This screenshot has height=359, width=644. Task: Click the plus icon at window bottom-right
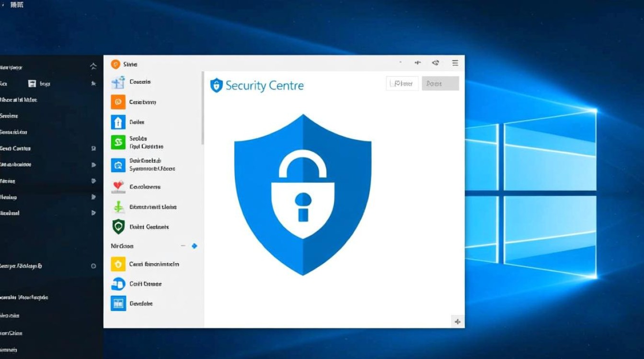pos(457,322)
